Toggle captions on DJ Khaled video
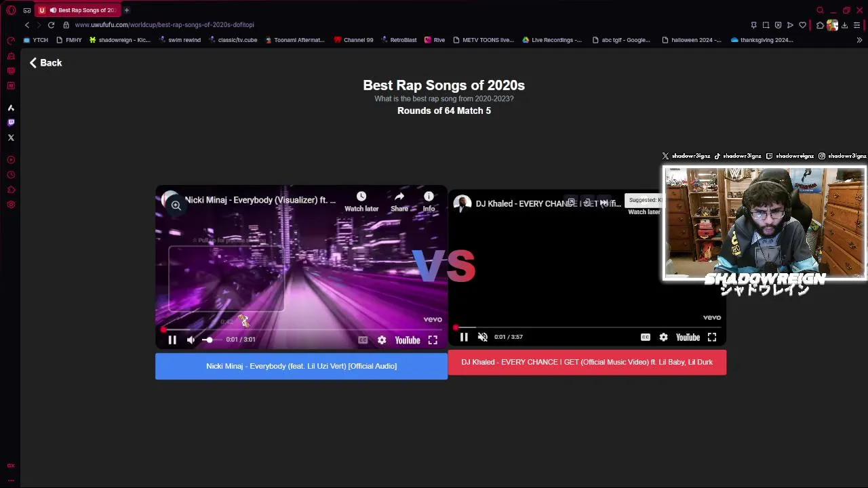 645,337
